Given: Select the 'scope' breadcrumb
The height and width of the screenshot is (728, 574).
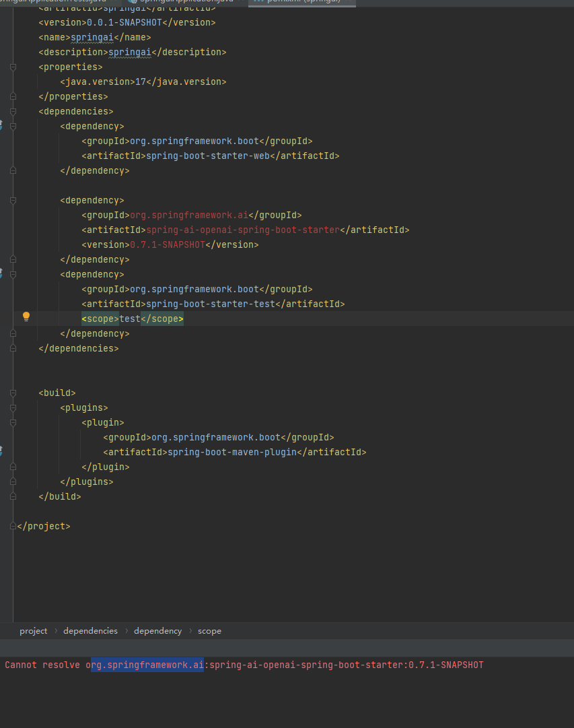Looking at the screenshot, I should [209, 631].
